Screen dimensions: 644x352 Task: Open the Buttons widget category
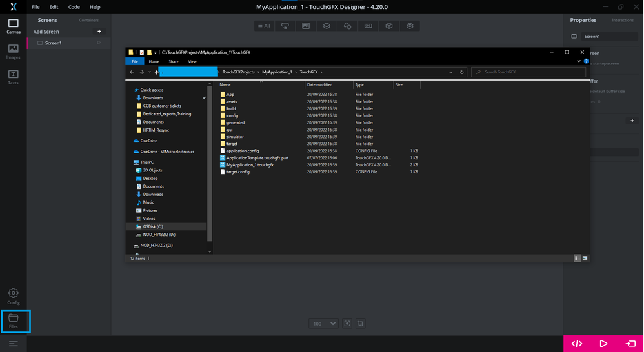[x=285, y=26]
